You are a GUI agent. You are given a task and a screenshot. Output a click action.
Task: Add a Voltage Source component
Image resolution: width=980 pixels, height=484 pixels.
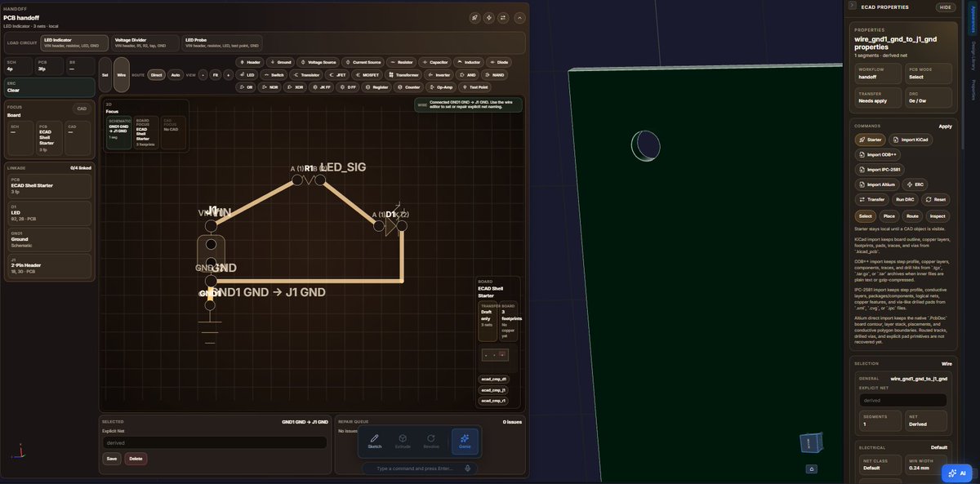(318, 62)
